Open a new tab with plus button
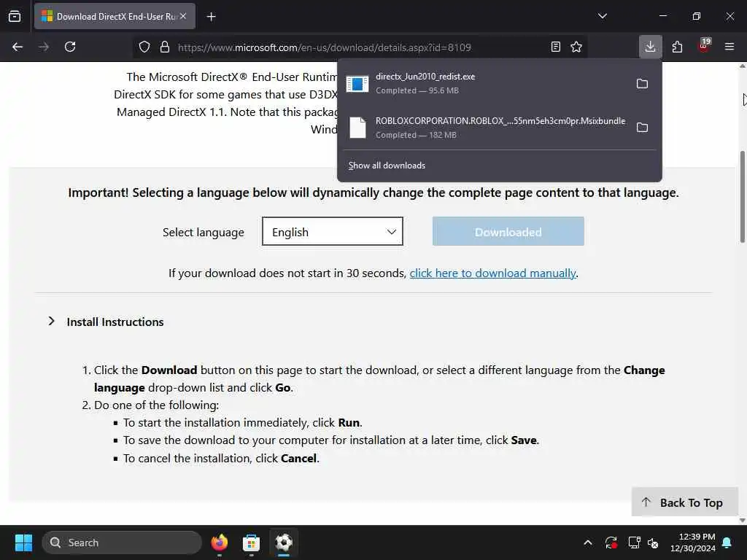This screenshot has height=560, width=747. click(x=211, y=17)
